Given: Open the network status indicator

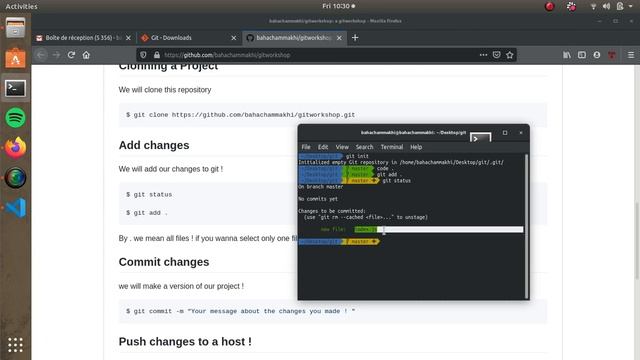Looking at the screenshot, I should [x=593, y=6].
